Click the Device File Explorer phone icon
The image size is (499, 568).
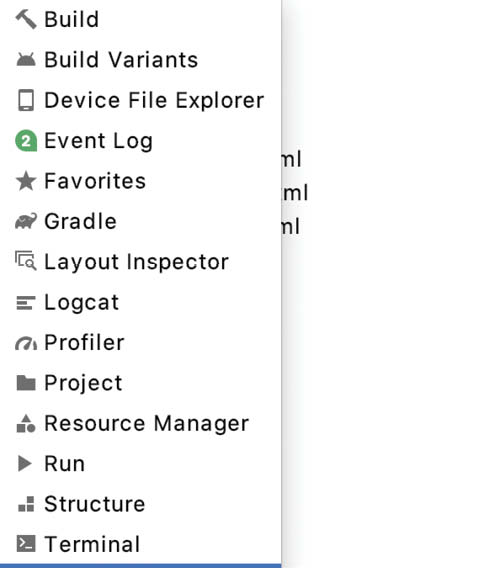[26, 100]
